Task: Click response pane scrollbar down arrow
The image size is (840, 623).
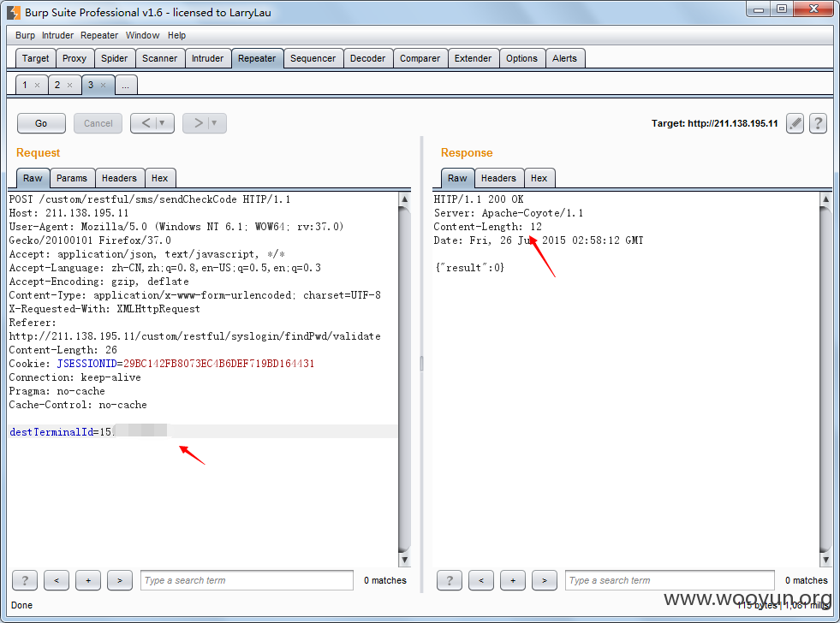Action: click(825, 560)
